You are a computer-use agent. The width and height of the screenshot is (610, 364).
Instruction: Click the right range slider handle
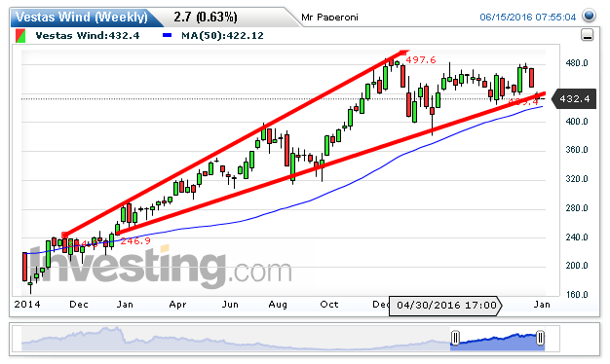click(540, 338)
